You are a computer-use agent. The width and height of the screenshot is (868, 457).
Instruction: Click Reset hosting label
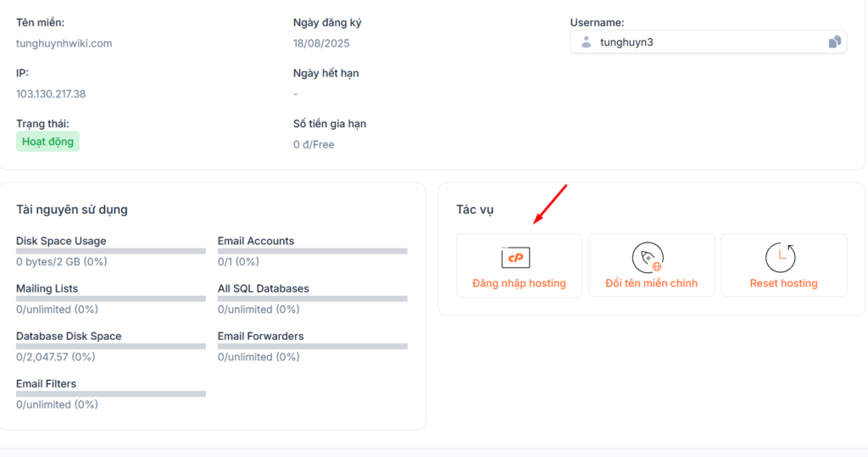pos(784,283)
